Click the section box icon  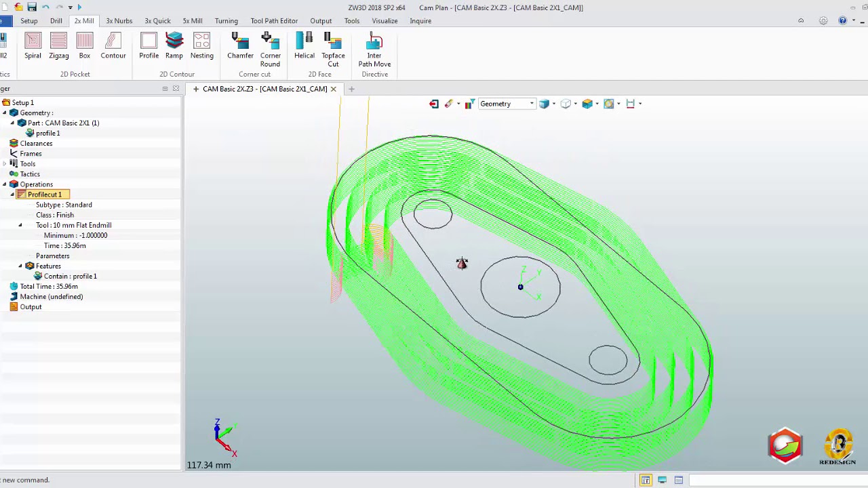click(587, 104)
